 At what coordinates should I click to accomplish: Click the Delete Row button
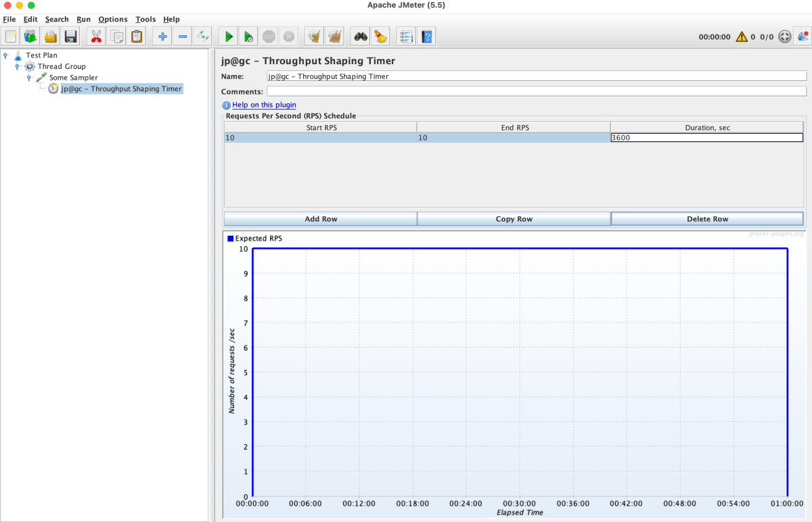pyautogui.click(x=707, y=219)
